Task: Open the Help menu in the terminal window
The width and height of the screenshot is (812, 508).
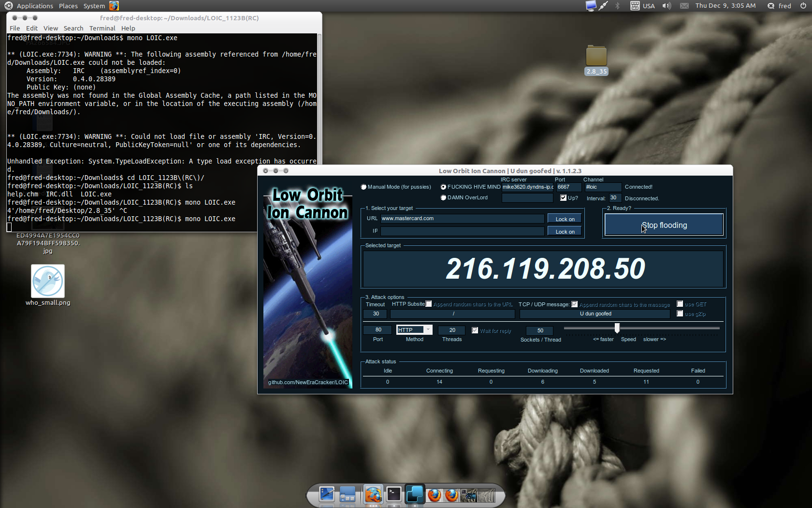Action: point(128,28)
